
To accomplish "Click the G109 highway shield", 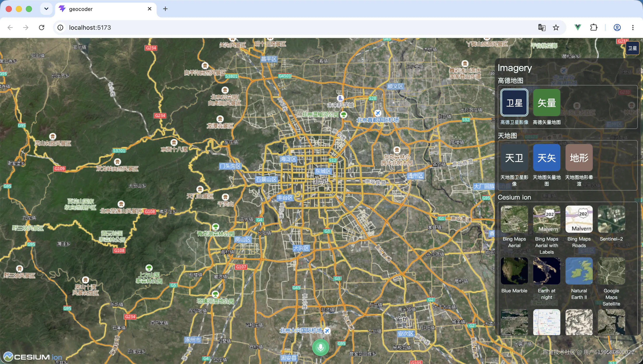I will click(x=59, y=168).
